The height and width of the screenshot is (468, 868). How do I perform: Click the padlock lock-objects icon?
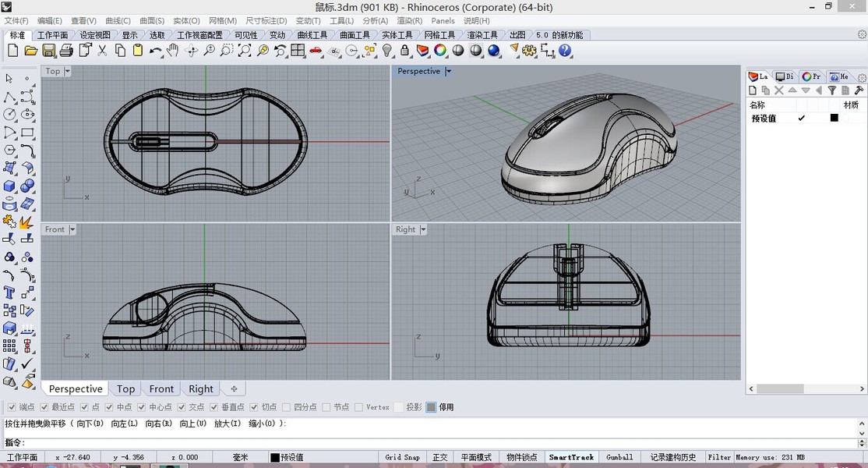pos(404,51)
